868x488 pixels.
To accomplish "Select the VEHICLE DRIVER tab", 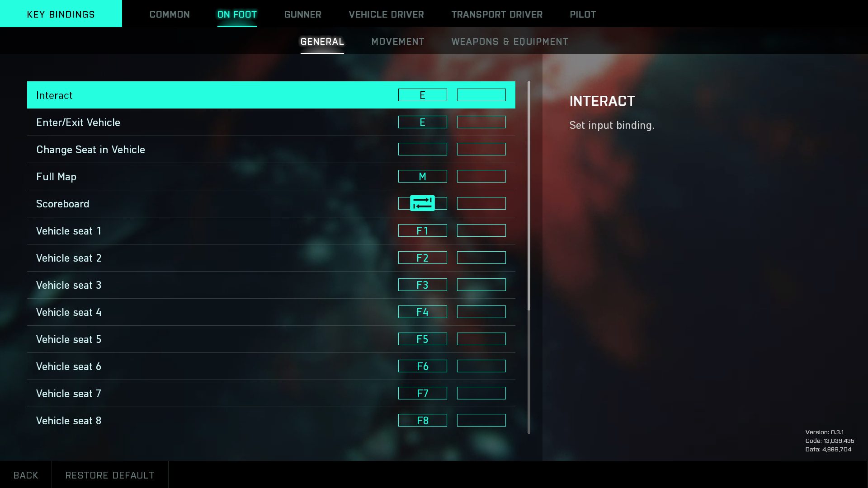I will 386,14.
